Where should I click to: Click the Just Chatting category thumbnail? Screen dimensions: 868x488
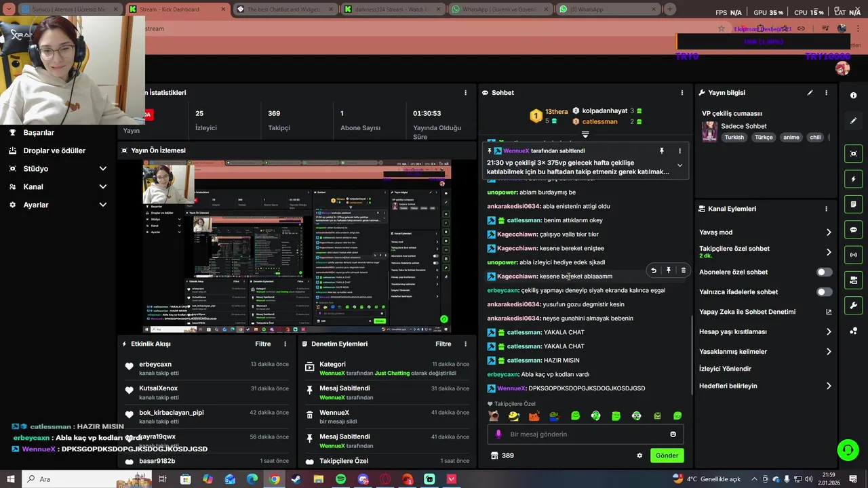tap(709, 131)
